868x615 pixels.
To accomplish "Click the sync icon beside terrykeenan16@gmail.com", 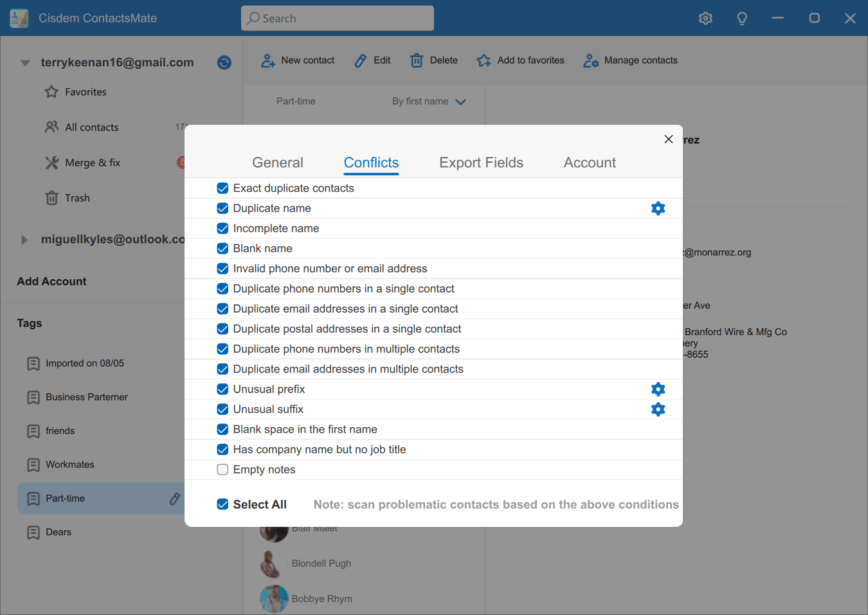I will 224,62.
